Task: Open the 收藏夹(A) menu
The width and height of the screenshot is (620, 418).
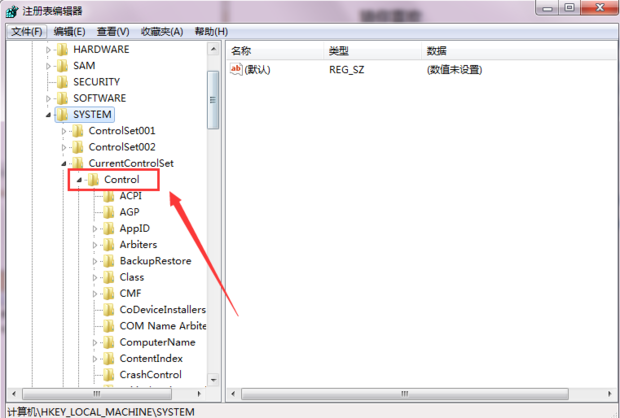Action: coord(162,32)
